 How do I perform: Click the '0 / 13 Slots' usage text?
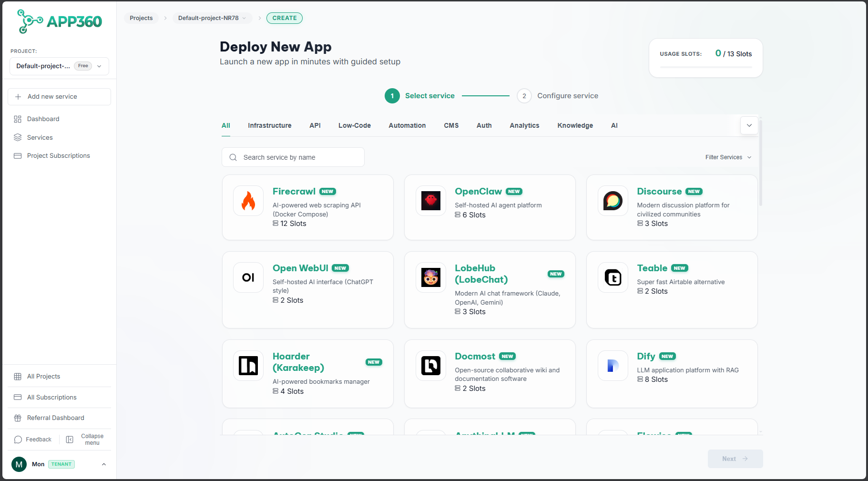734,53
